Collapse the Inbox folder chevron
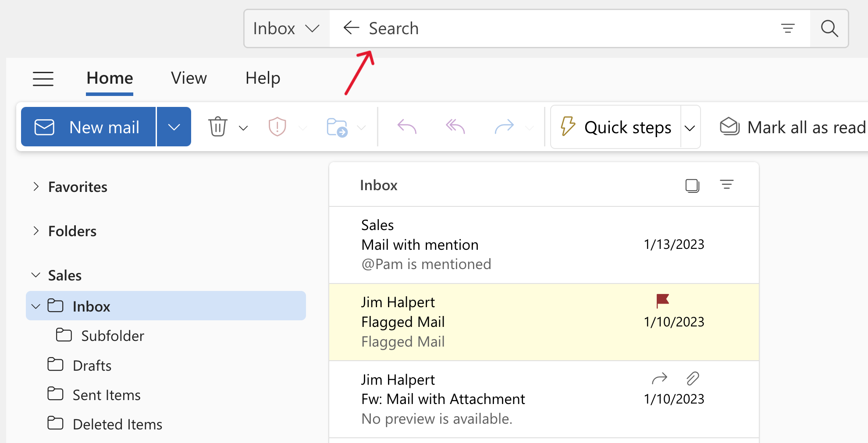 [36, 306]
